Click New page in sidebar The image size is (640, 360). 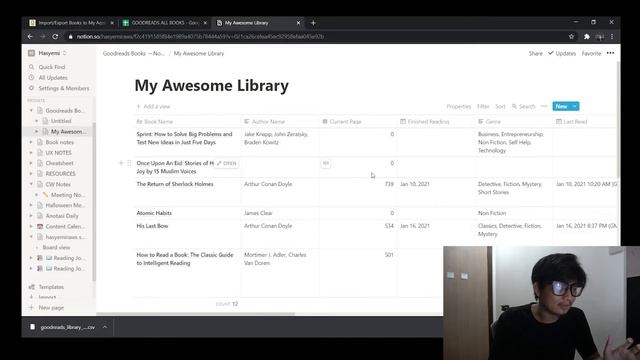tap(51, 308)
